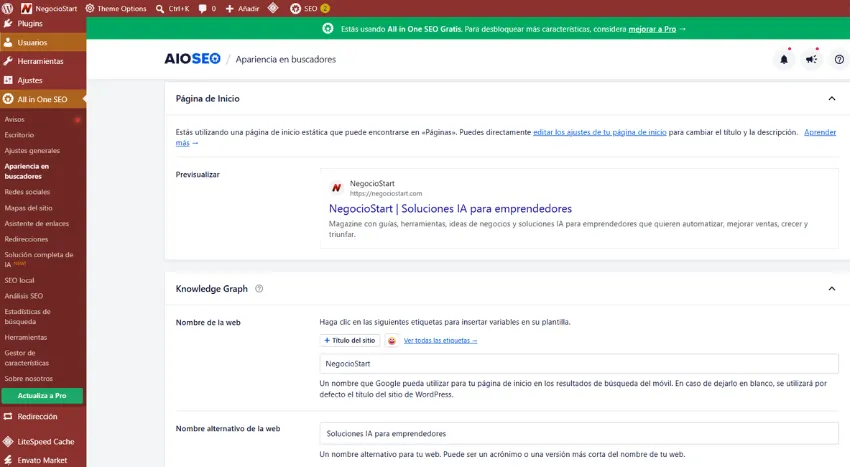Open Ajustes generales submenu
850x467 pixels.
(32, 151)
